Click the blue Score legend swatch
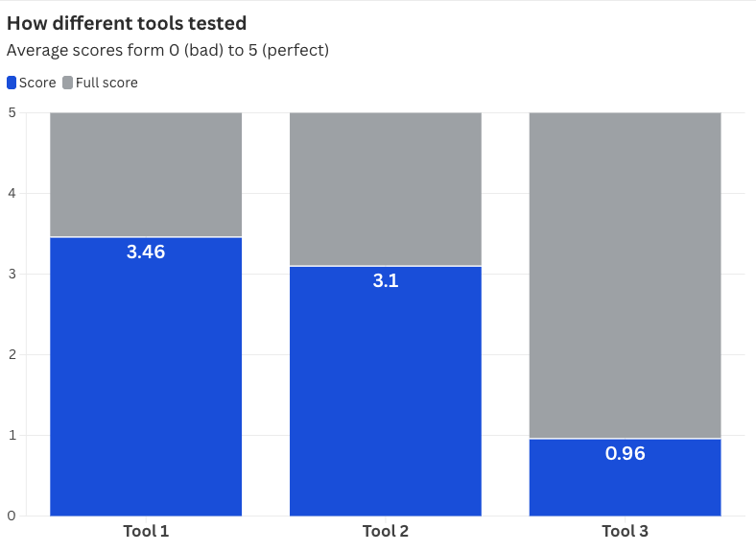The height and width of the screenshot is (552, 756). click(12, 83)
